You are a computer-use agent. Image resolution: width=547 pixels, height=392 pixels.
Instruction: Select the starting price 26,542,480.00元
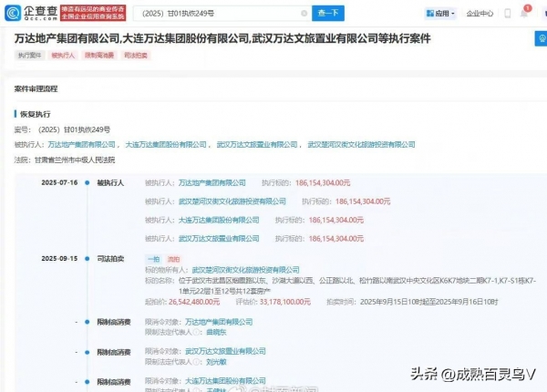pos(194,302)
